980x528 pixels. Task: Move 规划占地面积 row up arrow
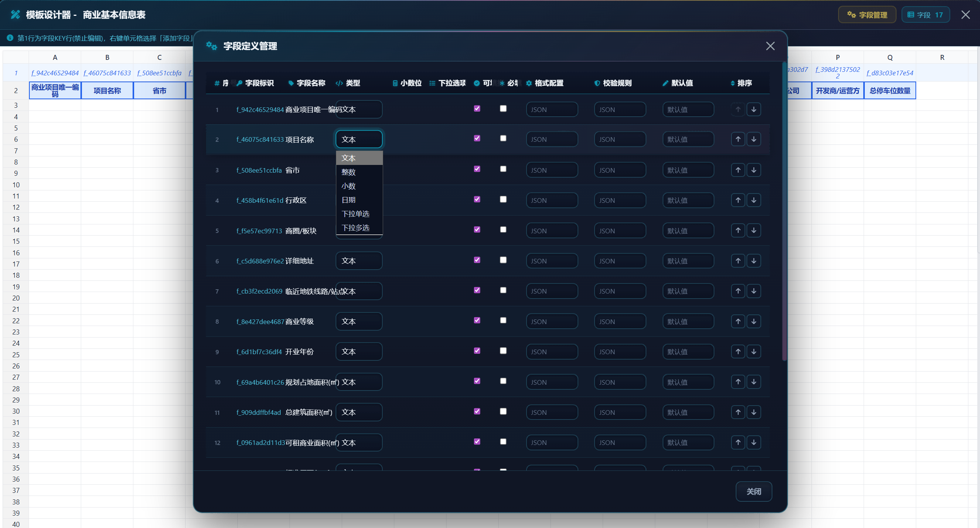click(738, 382)
